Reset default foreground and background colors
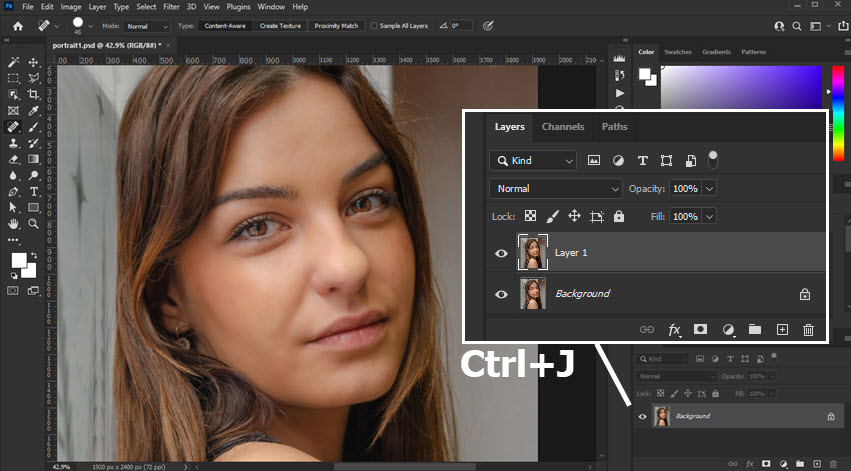The image size is (851, 471). click(14, 276)
